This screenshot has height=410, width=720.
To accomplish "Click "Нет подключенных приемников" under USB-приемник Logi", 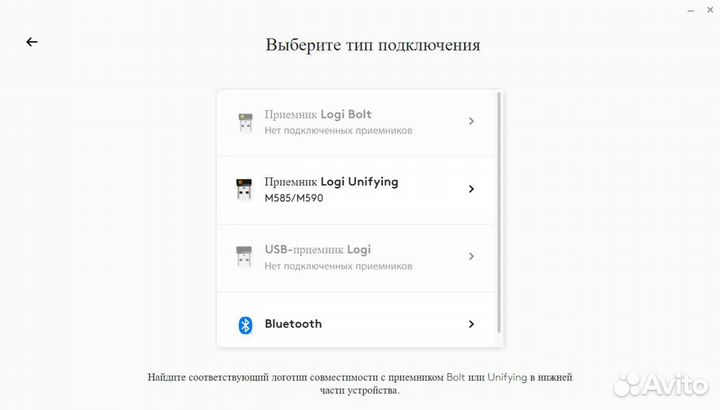I will (338, 266).
